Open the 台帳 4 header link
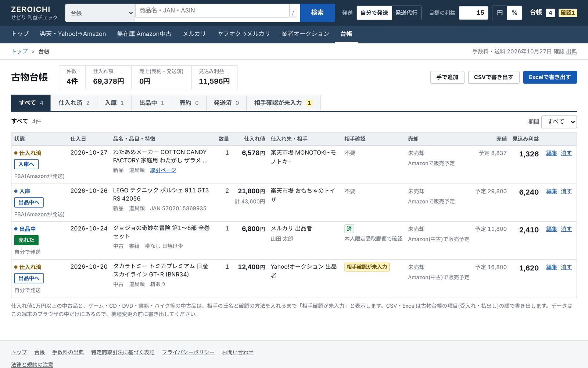 click(542, 13)
